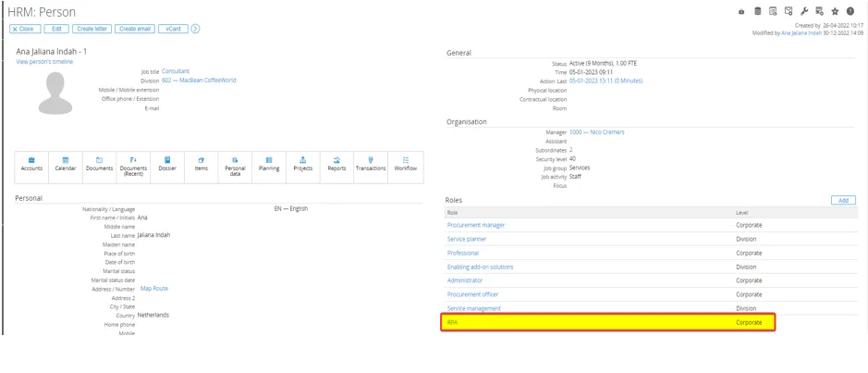Open the Accounts section icon

click(31, 164)
